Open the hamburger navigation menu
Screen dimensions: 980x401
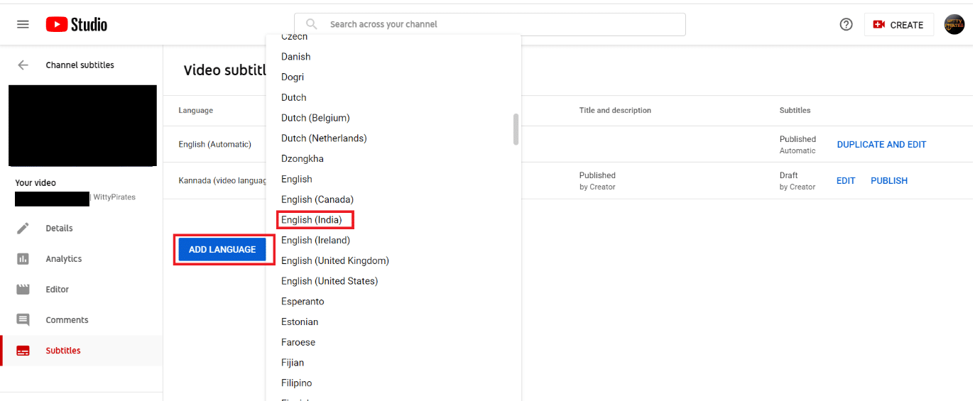[x=23, y=24]
